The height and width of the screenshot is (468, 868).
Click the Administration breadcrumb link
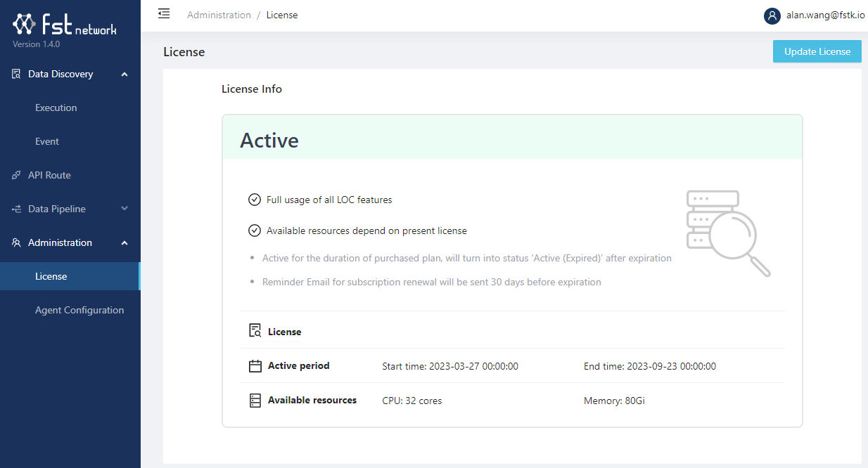point(219,15)
